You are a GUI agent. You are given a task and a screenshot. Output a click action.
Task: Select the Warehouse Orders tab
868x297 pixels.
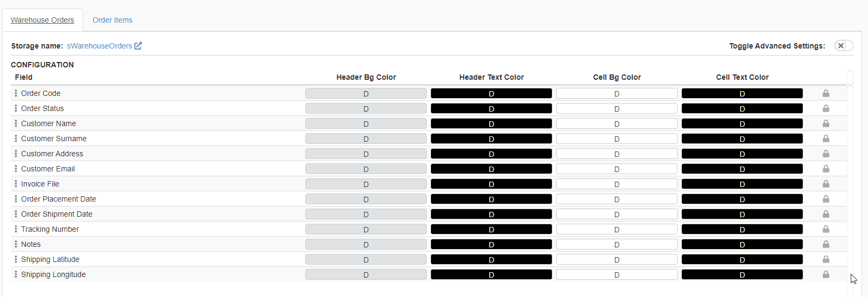click(x=43, y=20)
